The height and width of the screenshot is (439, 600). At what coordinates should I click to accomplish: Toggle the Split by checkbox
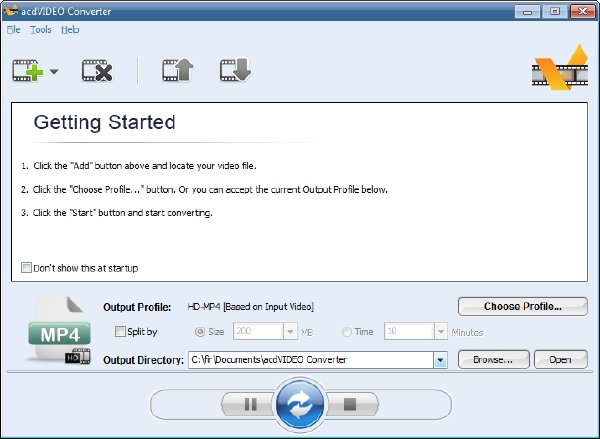click(120, 331)
